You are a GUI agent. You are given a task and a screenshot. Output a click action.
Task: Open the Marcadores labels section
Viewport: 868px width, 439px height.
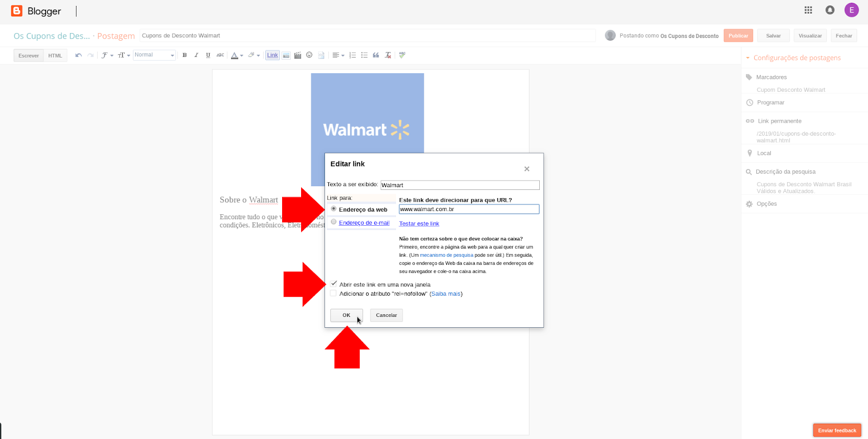[x=771, y=77]
